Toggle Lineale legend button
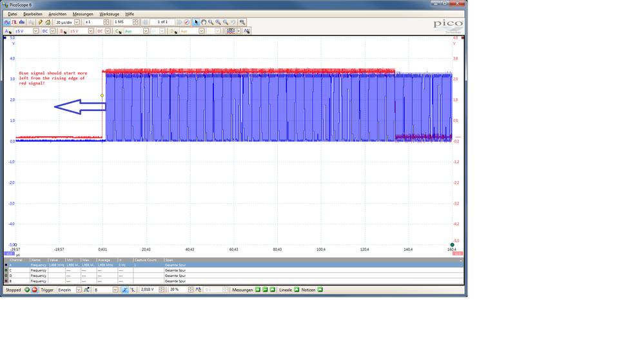 (297, 290)
